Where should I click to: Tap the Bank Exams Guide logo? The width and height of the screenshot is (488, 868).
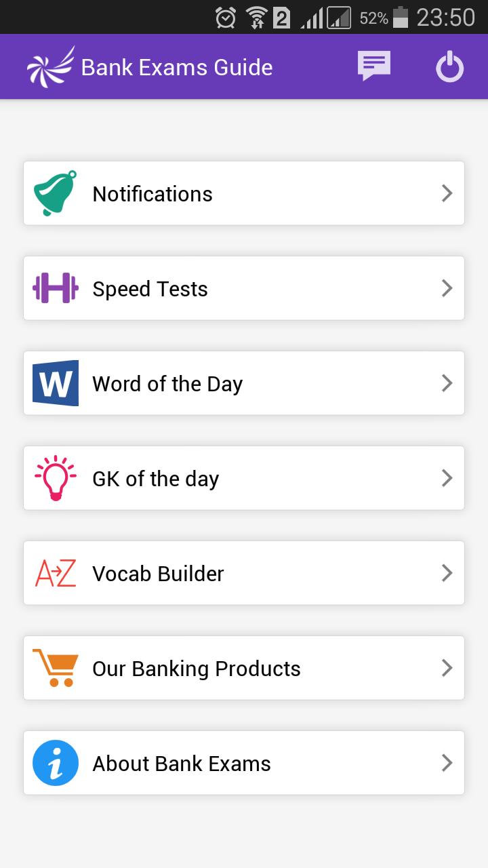pos(50,66)
